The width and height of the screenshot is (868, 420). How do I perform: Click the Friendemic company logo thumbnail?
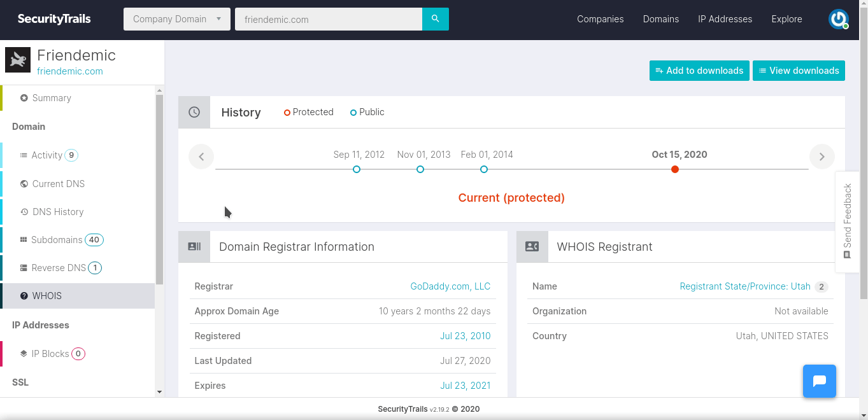click(18, 60)
